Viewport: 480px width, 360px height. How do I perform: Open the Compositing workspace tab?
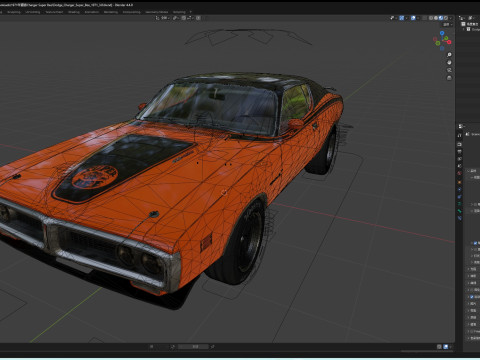pyautogui.click(x=131, y=12)
